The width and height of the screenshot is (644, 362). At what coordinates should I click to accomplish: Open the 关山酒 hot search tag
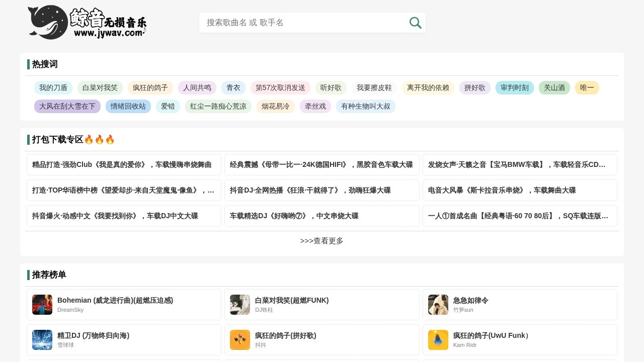pos(554,87)
